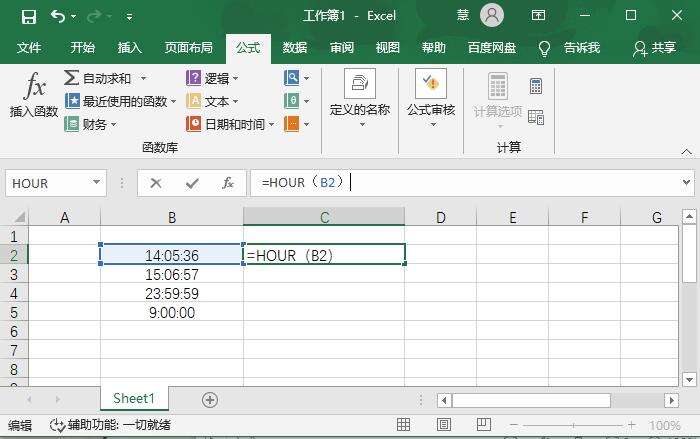Open the more functions orange icon
The height and width of the screenshot is (439, 700).
(292, 124)
